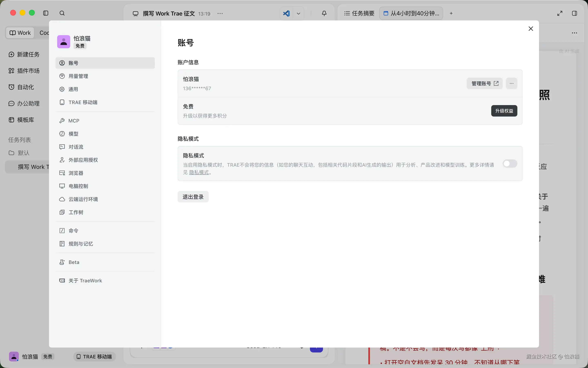Open Beta settings section
Image resolution: width=588 pixels, height=368 pixels.
[x=105, y=262]
